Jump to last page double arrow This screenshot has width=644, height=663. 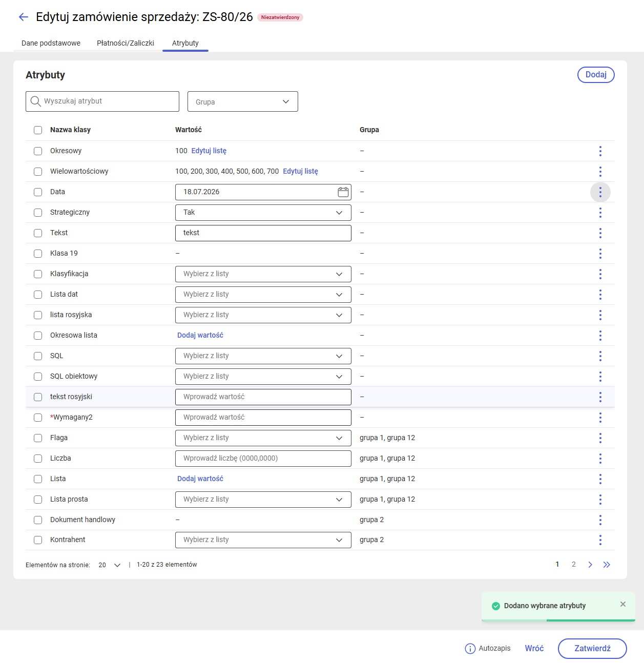(x=607, y=565)
